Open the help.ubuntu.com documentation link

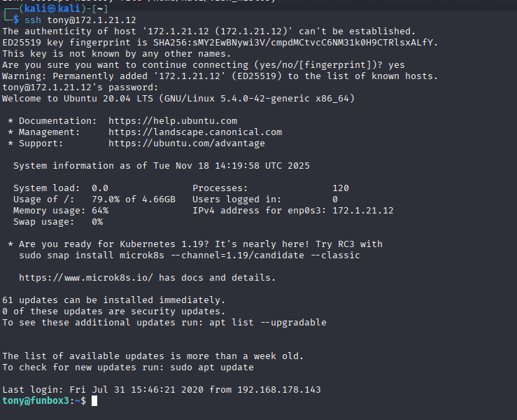pyautogui.click(x=173, y=121)
